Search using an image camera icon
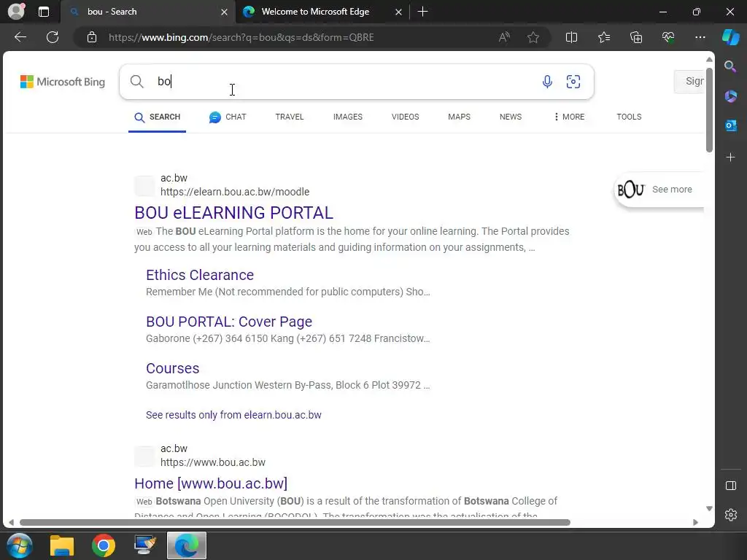This screenshot has width=747, height=560. tap(573, 82)
